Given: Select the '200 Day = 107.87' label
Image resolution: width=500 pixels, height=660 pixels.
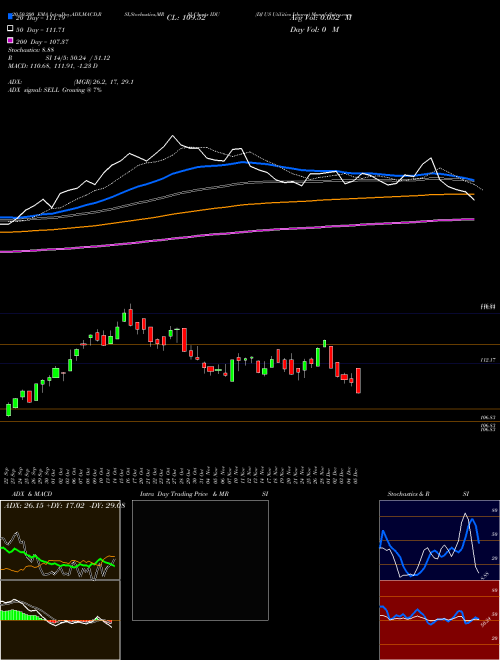Looking at the screenshot, I should [x=42, y=42].
